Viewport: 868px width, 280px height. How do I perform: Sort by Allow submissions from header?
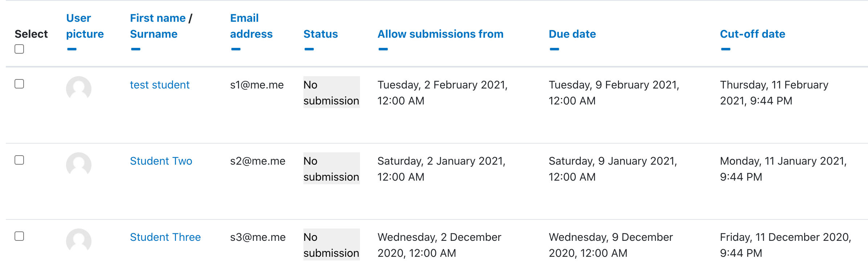(x=441, y=34)
